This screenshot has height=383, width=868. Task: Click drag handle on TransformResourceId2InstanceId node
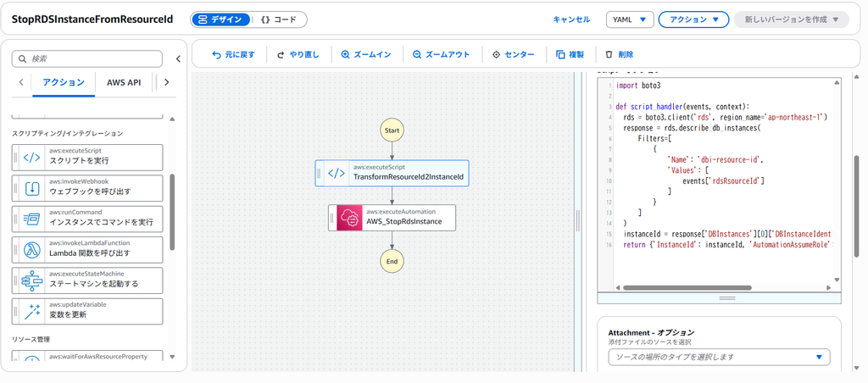(320, 173)
